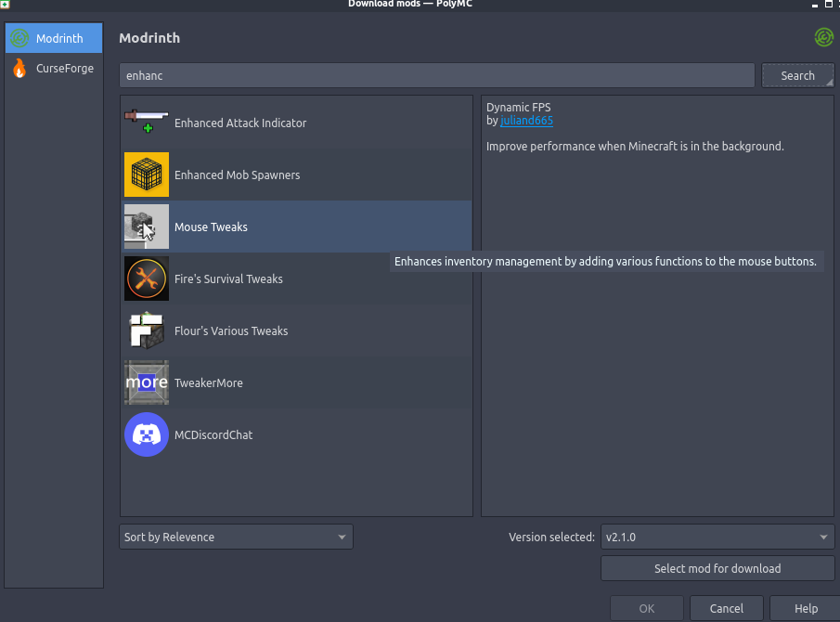
Task: Click the Enhanced Mob Spawners cage icon
Action: 146,175
